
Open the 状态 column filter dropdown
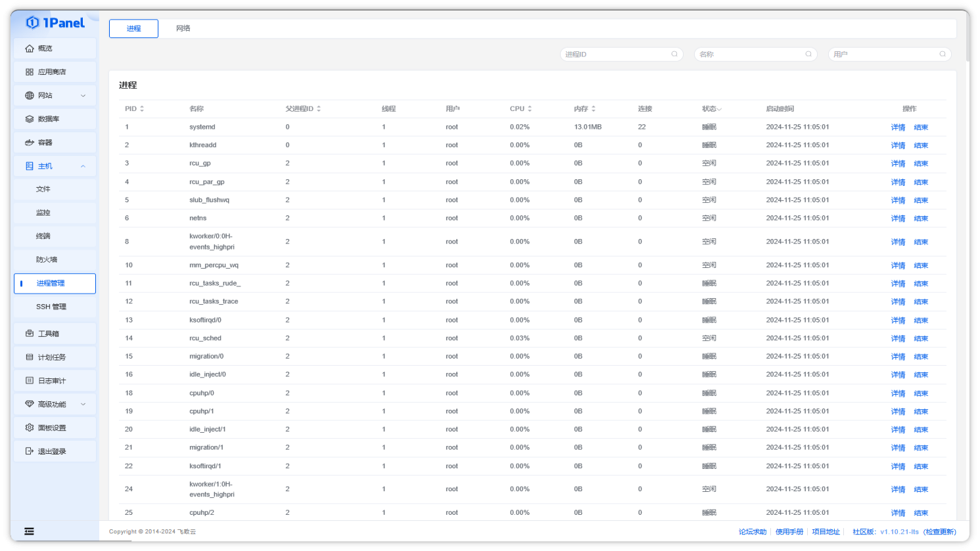pos(719,109)
